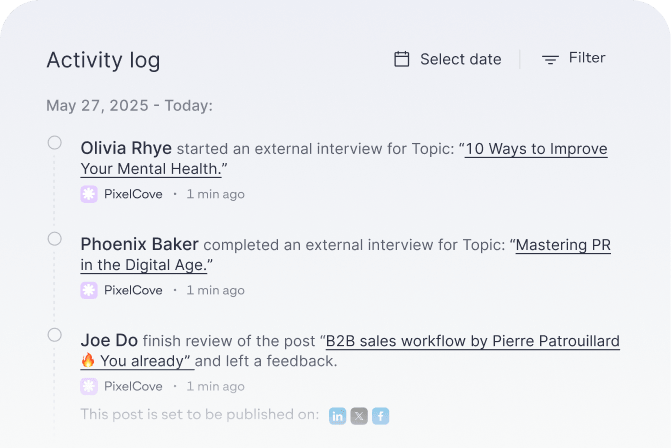Click the LinkedIn publish icon
This screenshot has height=448, width=671.
click(x=338, y=416)
